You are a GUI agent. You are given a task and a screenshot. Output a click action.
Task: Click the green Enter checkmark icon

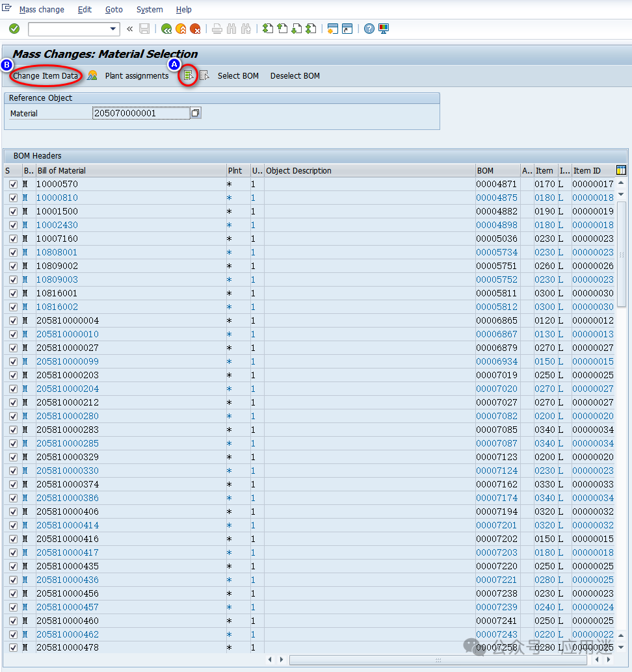pyautogui.click(x=14, y=29)
